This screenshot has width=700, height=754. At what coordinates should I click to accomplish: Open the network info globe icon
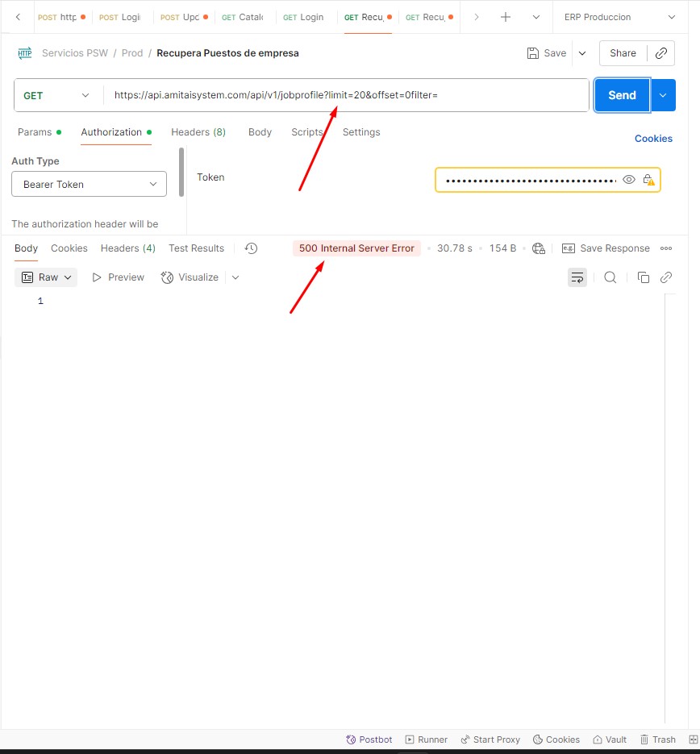coord(539,248)
